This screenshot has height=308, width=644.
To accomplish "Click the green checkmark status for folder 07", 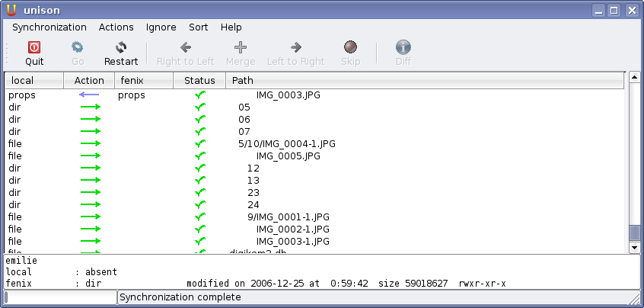I will coord(200,131).
